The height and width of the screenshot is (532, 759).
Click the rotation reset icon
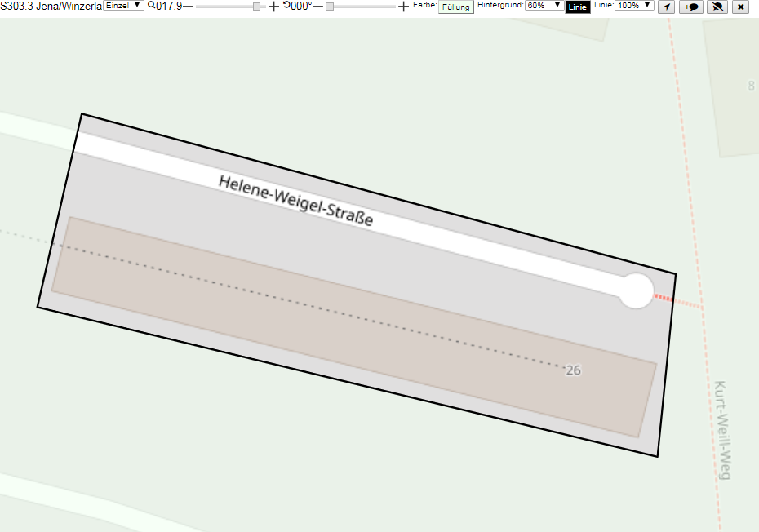coord(286,5)
